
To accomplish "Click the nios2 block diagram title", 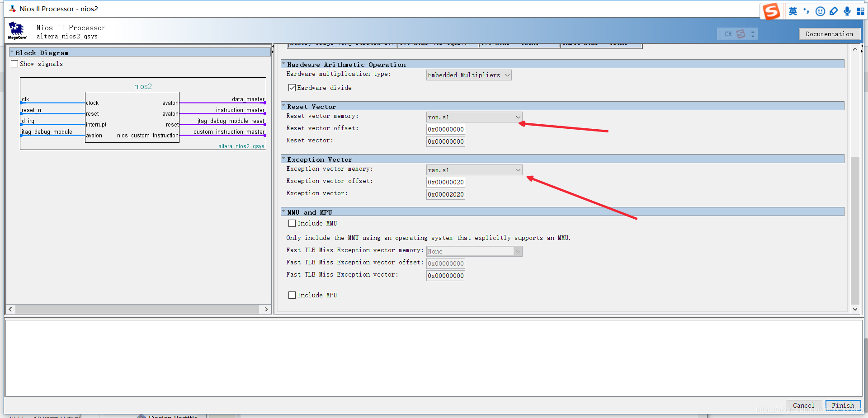I will coord(143,86).
